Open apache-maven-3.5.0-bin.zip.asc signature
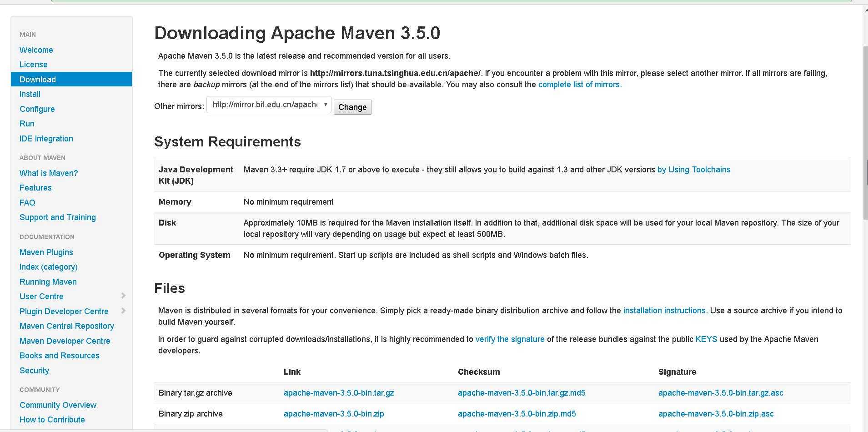The width and height of the screenshot is (868, 432). (716, 414)
